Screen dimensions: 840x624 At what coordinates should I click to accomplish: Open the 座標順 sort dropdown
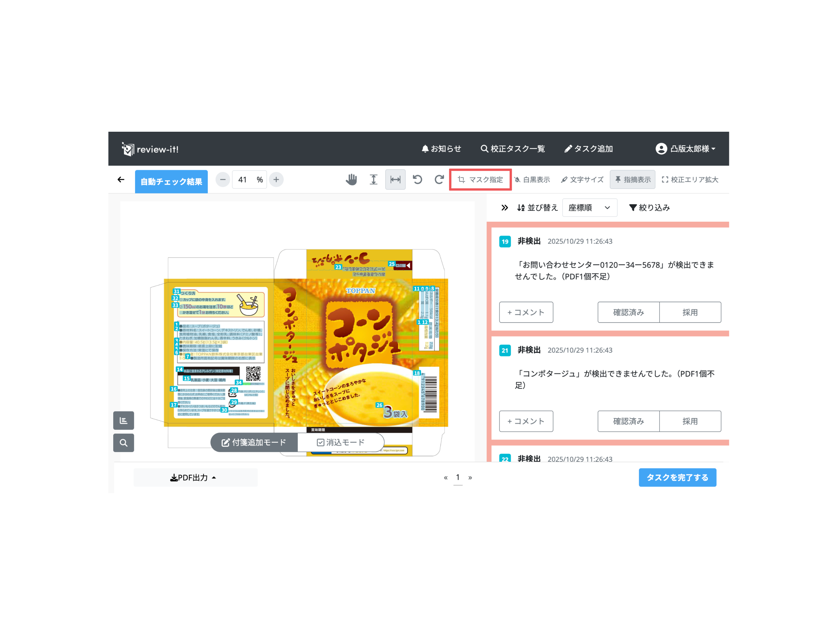pos(590,208)
